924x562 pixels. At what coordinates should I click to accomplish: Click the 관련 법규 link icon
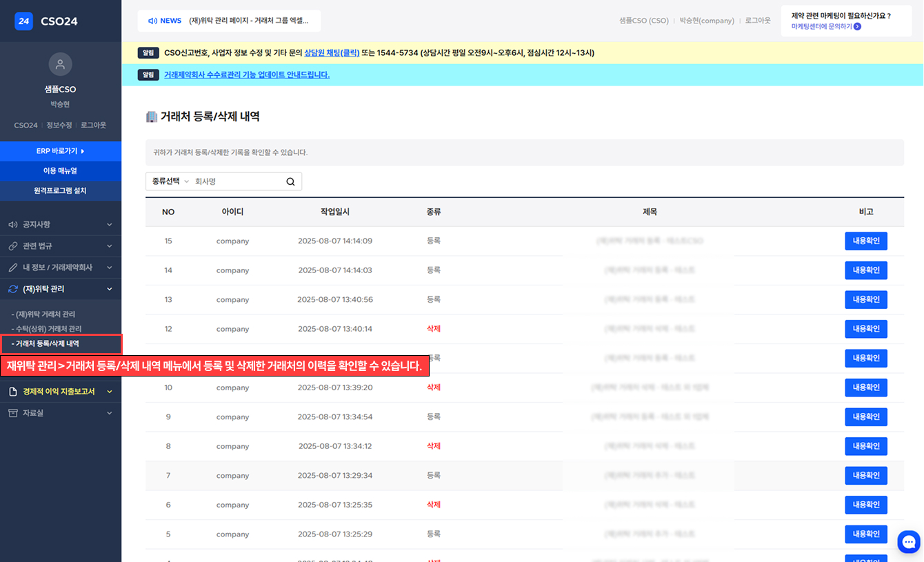(x=12, y=246)
